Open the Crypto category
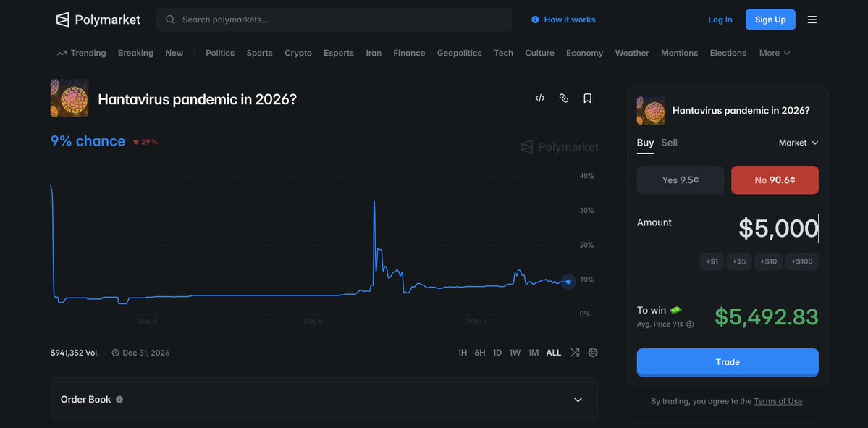Screen dimensions: 868x428 [298, 53]
